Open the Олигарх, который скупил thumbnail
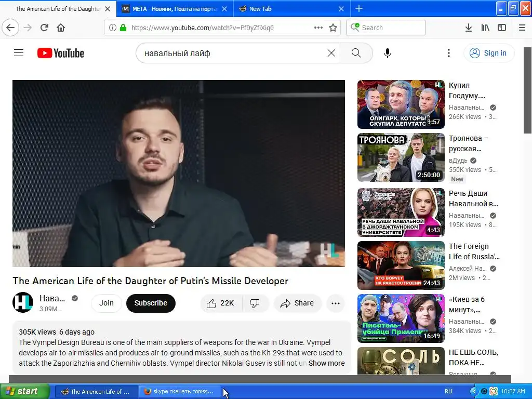 tap(401, 104)
